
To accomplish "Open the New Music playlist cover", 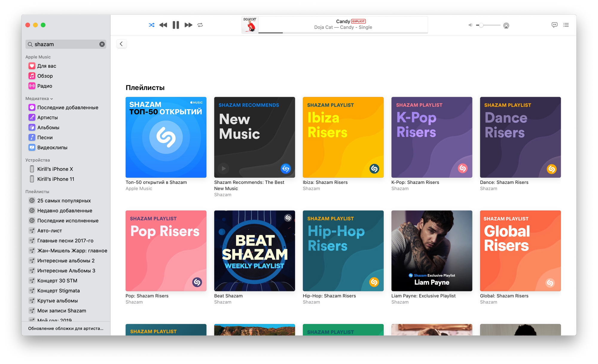I will (254, 137).
